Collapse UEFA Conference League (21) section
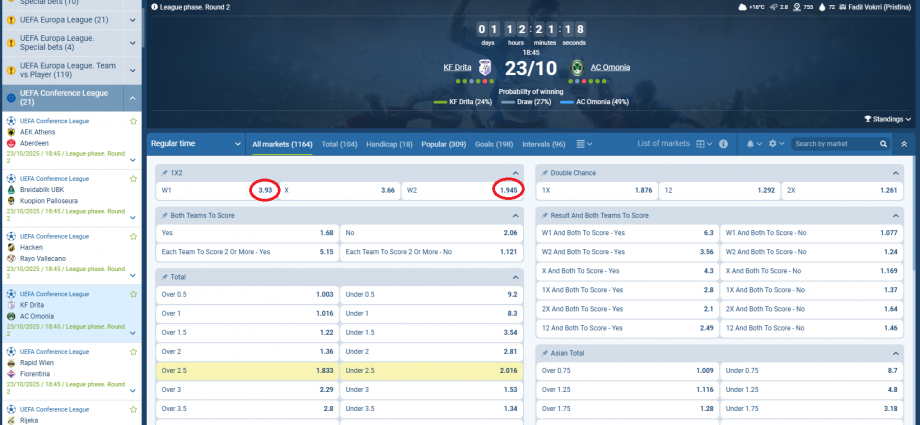 [133, 98]
